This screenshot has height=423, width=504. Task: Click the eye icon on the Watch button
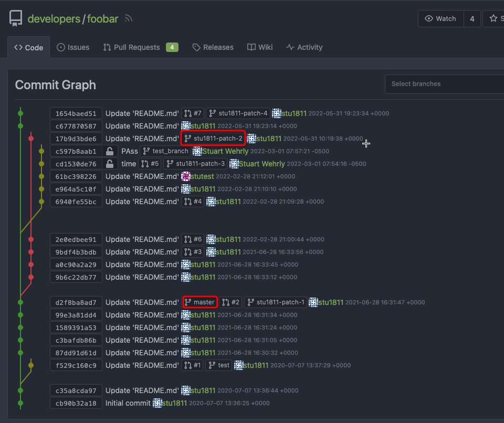tap(428, 18)
